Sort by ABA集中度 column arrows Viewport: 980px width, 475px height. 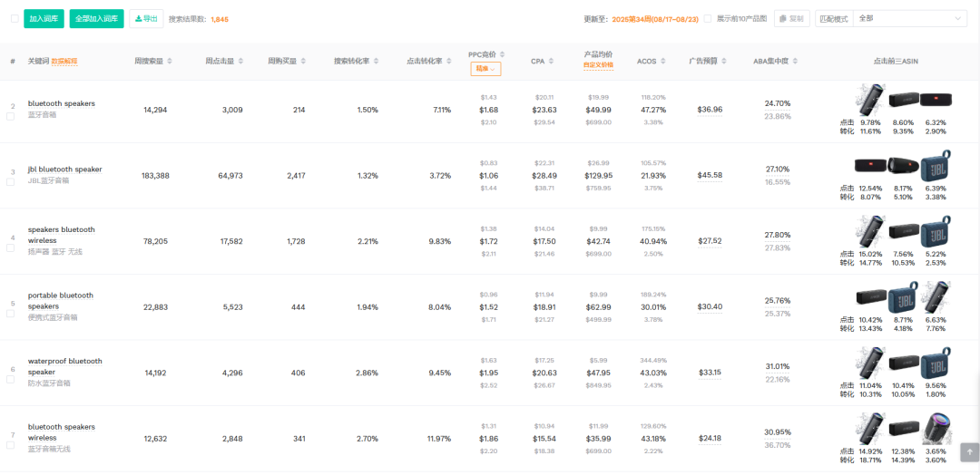tap(794, 62)
